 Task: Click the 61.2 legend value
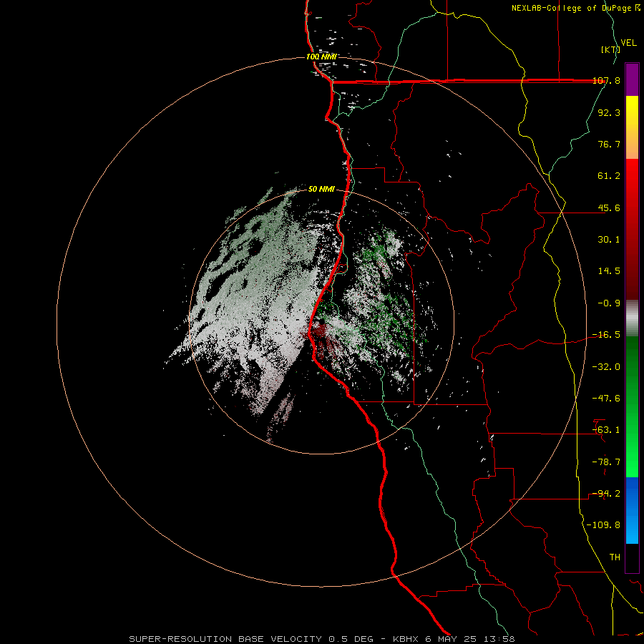(609, 176)
